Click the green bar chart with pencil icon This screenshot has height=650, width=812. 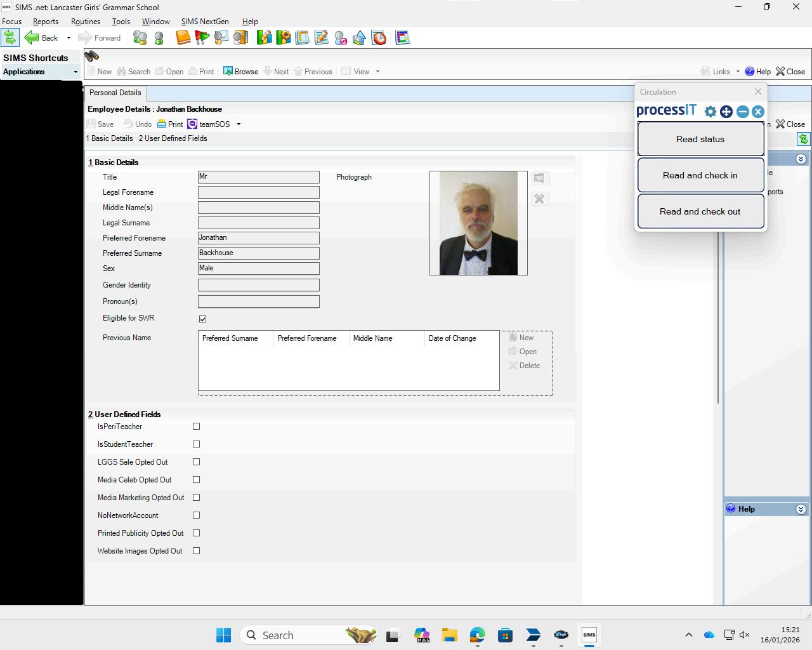(264, 38)
